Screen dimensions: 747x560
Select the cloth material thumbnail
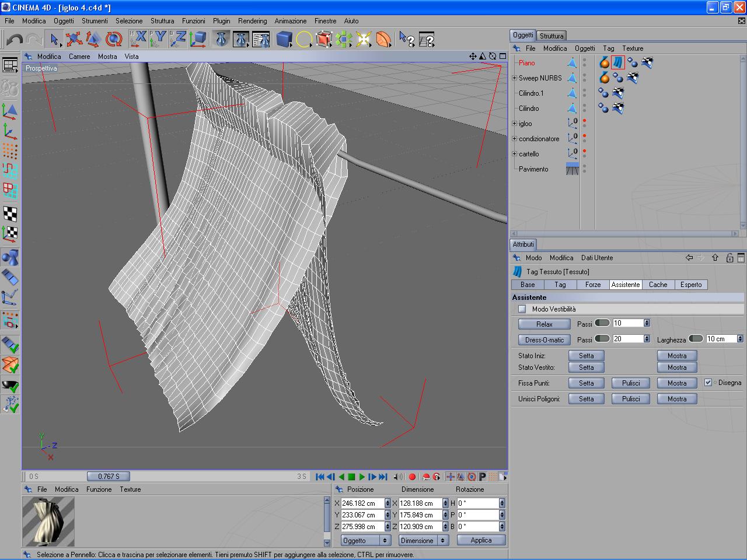click(x=48, y=521)
